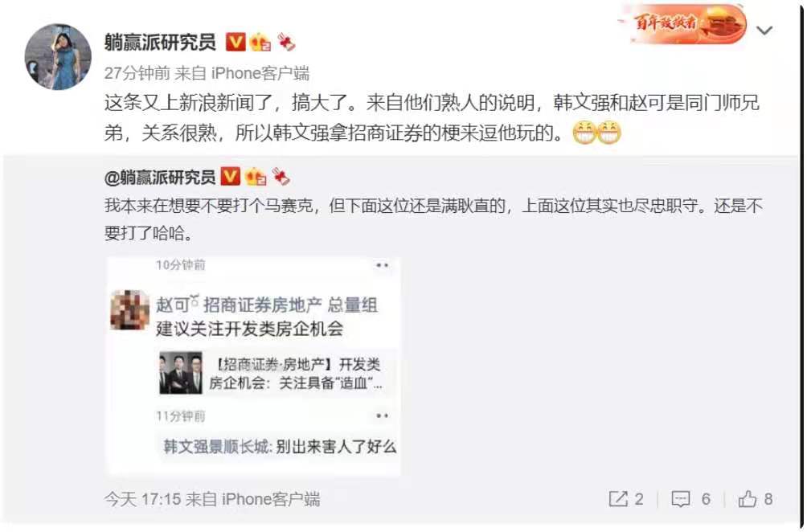Open the @躺赢派研究员 reposted author link
This screenshot has width=807, height=532.
click(160, 177)
